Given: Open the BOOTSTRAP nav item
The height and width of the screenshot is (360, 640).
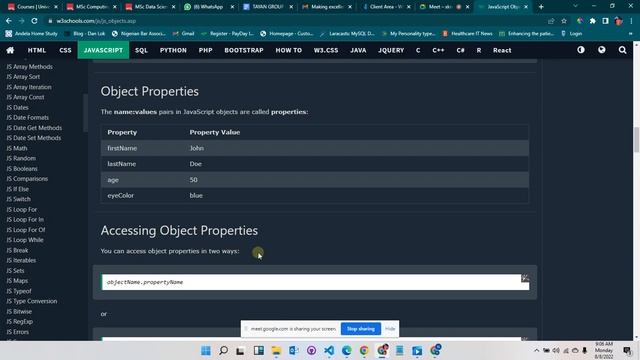Looking at the screenshot, I should tap(244, 50).
